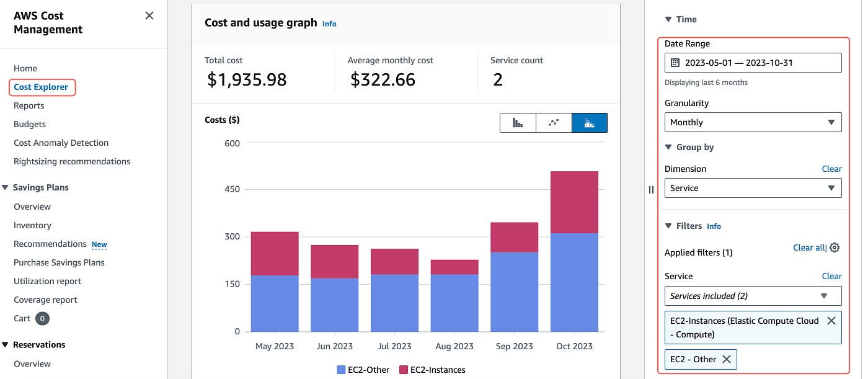Open the Granularity Monthly dropdown
Screen dimensions: 868x379
click(x=753, y=122)
